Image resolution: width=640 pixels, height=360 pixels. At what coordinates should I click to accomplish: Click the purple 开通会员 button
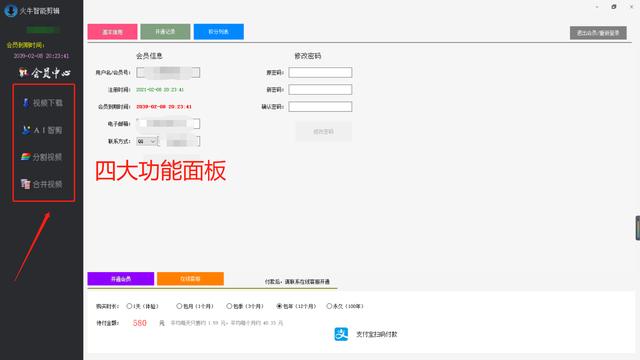tap(121, 279)
